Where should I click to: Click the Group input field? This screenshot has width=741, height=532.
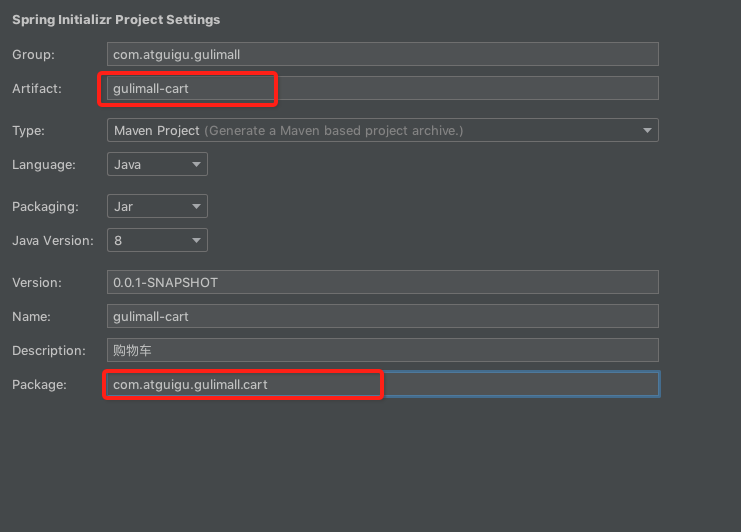tap(382, 54)
